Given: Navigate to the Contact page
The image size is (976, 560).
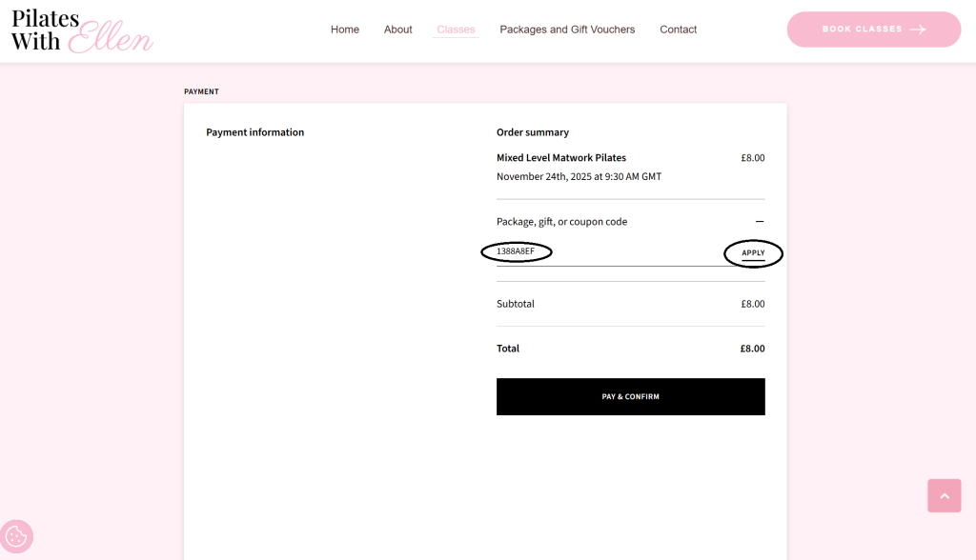Looking at the screenshot, I should click(x=678, y=30).
